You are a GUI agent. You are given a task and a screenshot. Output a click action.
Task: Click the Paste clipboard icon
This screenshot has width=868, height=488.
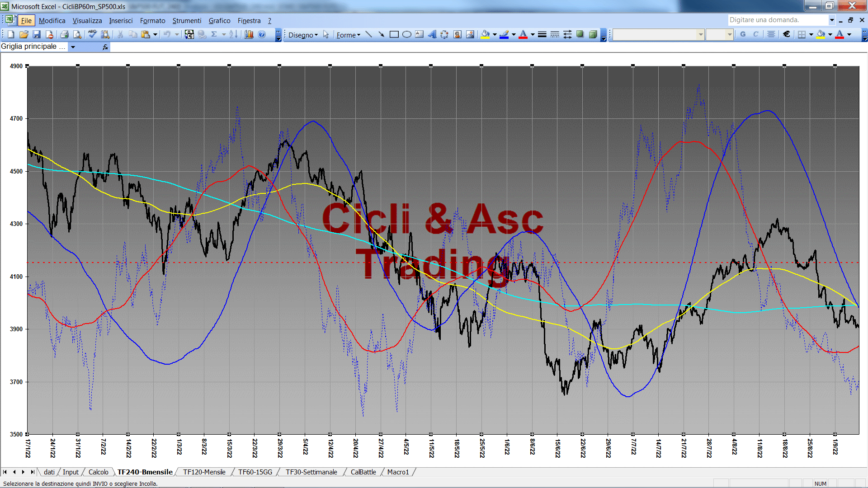pos(145,34)
